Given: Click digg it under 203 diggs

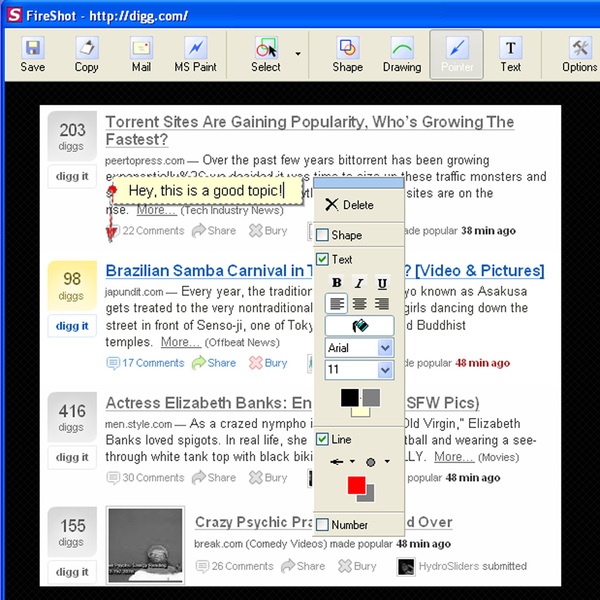Looking at the screenshot, I should click(72, 176).
